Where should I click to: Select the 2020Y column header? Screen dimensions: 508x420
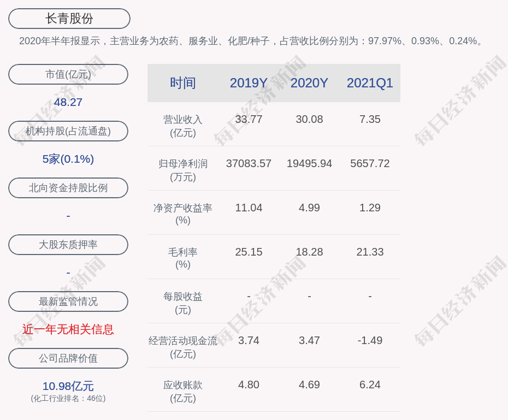(309, 83)
